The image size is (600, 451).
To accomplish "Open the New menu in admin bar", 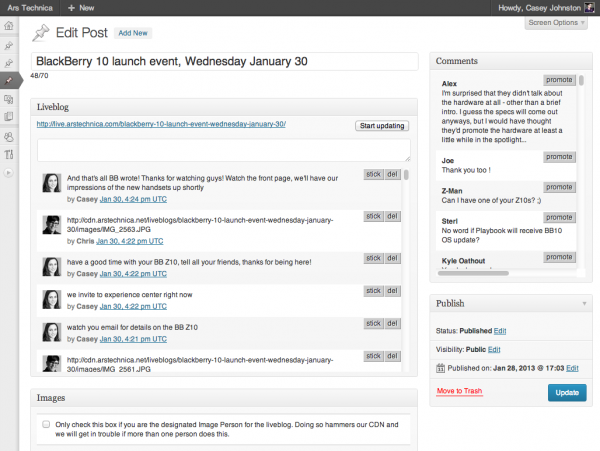I will click(81, 8).
